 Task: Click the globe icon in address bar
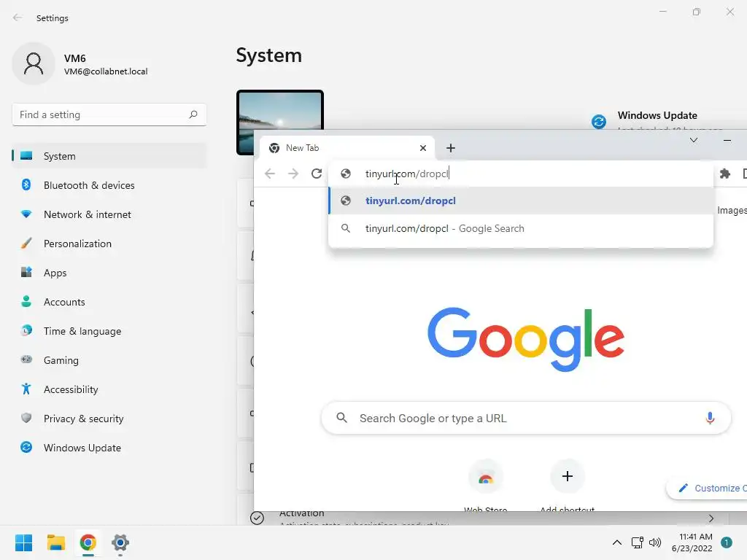[x=346, y=174]
